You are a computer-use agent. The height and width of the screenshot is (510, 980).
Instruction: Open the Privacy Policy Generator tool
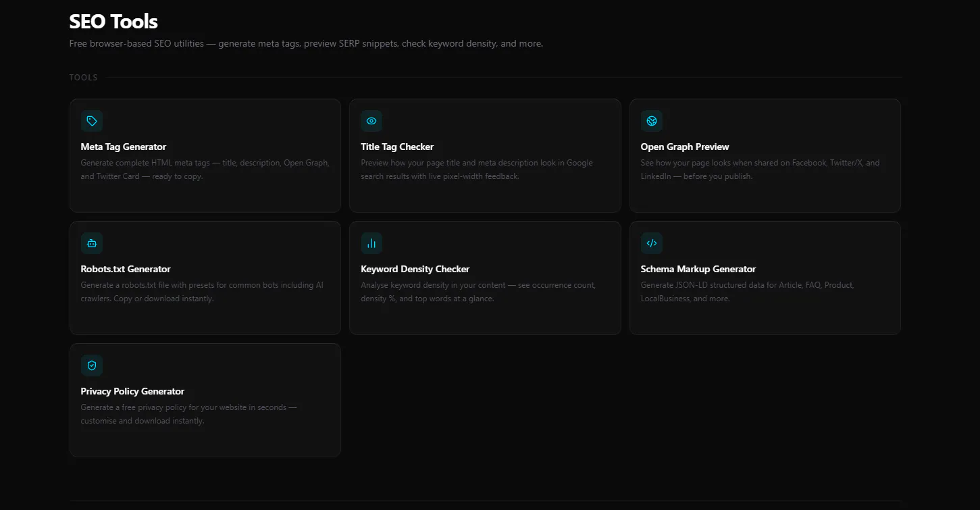click(205, 400)
